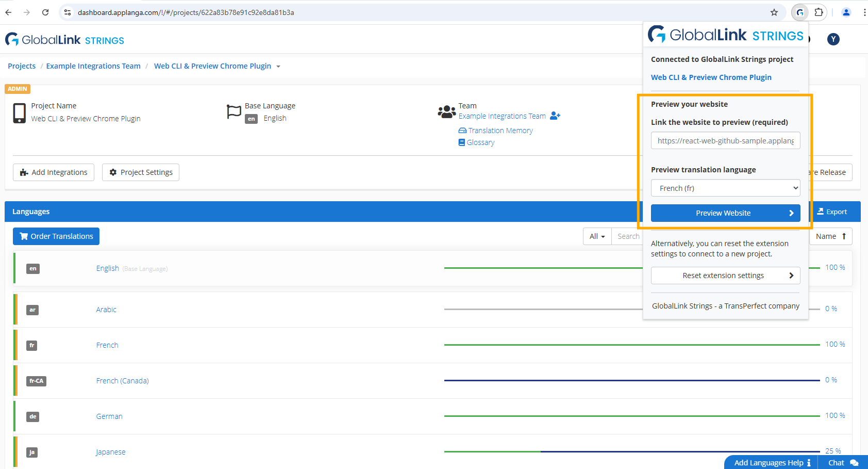This screenshot has height=469, width=868.
Task: Open site information icon in address bar
Action: click(68, 12)
